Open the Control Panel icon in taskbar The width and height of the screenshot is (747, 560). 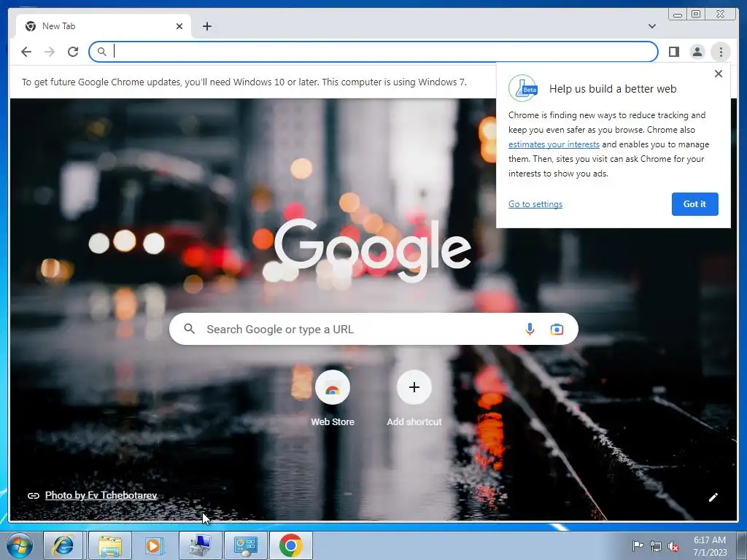click(x=245, y=545)
